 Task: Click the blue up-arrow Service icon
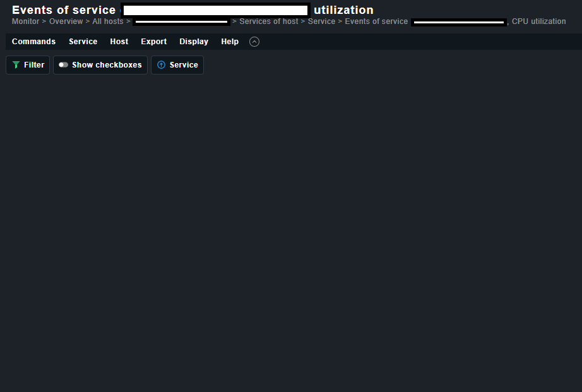(x=161, y=65)
